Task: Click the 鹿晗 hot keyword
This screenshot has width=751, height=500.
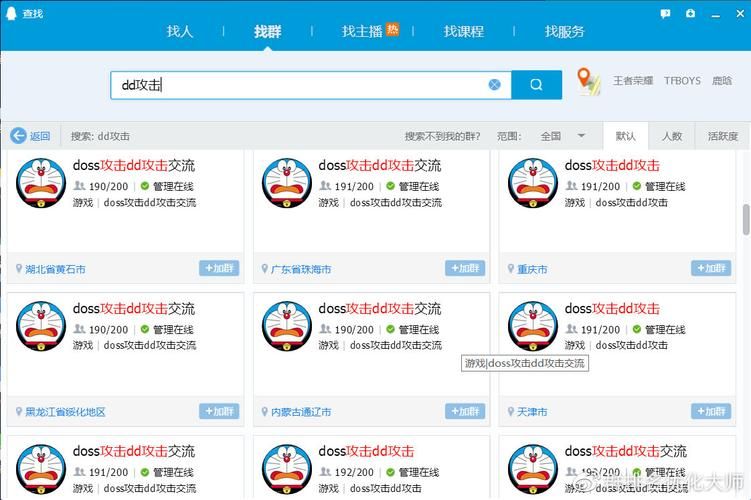Action: point(721,80)
